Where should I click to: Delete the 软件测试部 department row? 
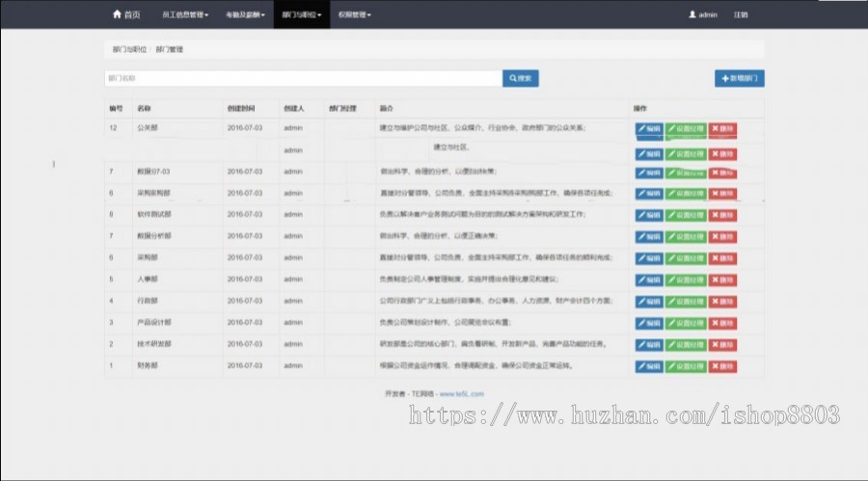(722, 215)
